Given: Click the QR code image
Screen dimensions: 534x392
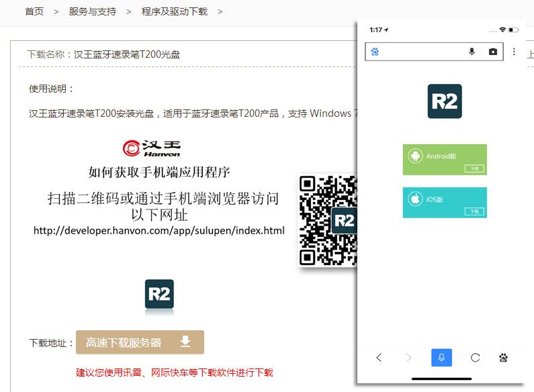Looking at the screenshot, I should (327, 220).
